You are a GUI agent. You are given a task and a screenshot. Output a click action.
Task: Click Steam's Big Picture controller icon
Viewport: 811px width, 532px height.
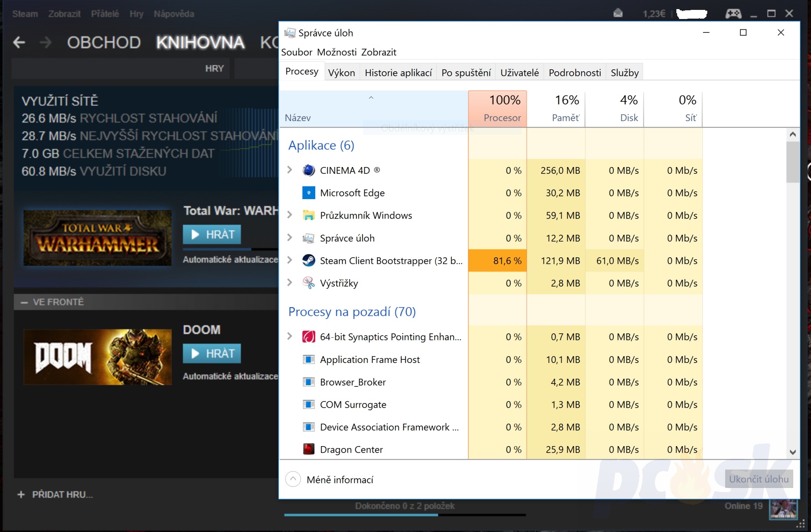click(x=733, y=14)
